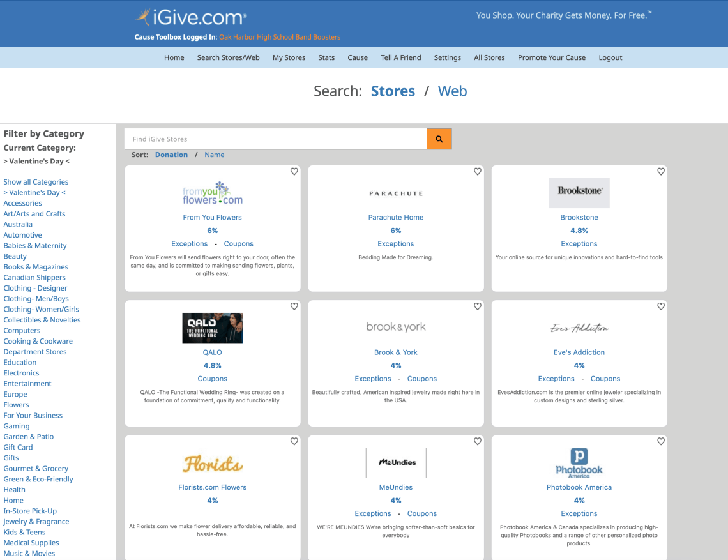Click the iGive.com logo
This screenshot has height=560, width=728.
[x=191, y=18]
